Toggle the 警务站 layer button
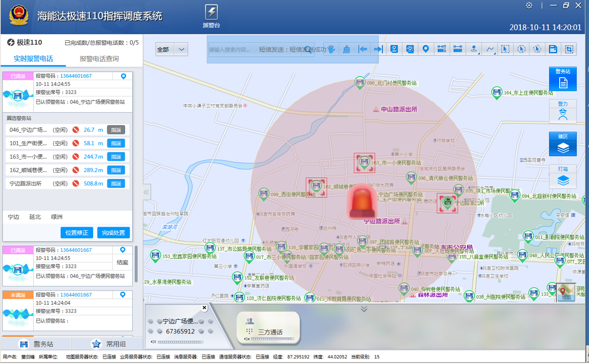This screenshot has width=589, height=364. pyautogui.click(x=563, y=79)
